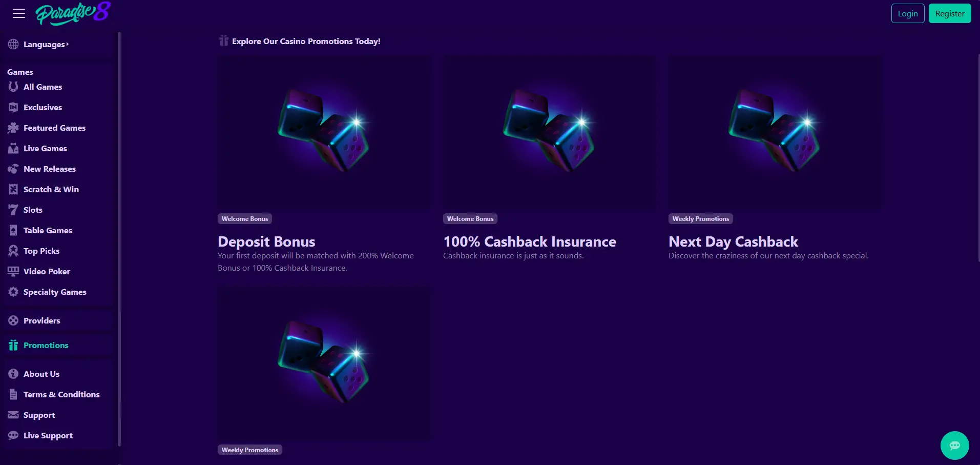Open the Deposit Bonus promotion title

(266, 241)
